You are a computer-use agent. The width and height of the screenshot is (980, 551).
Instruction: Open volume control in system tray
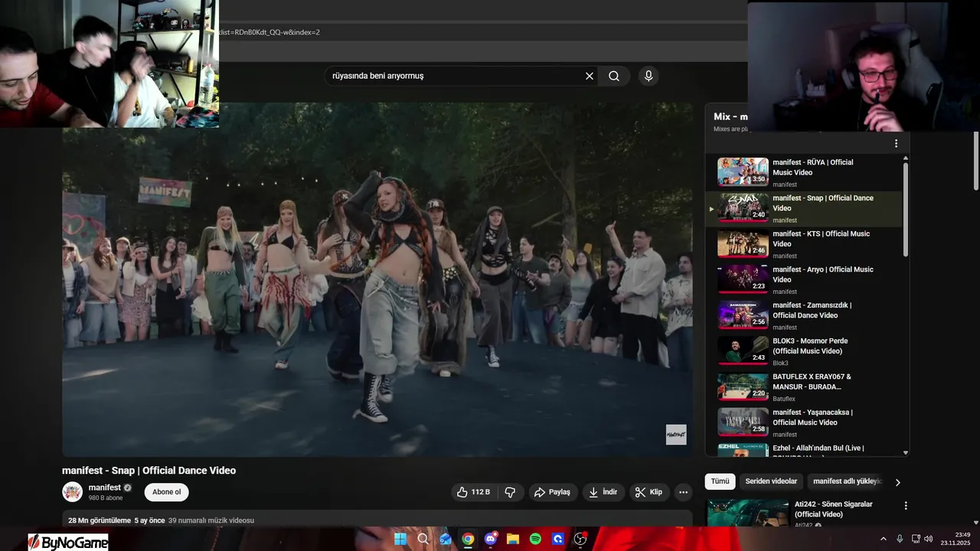tap(929, 539)
